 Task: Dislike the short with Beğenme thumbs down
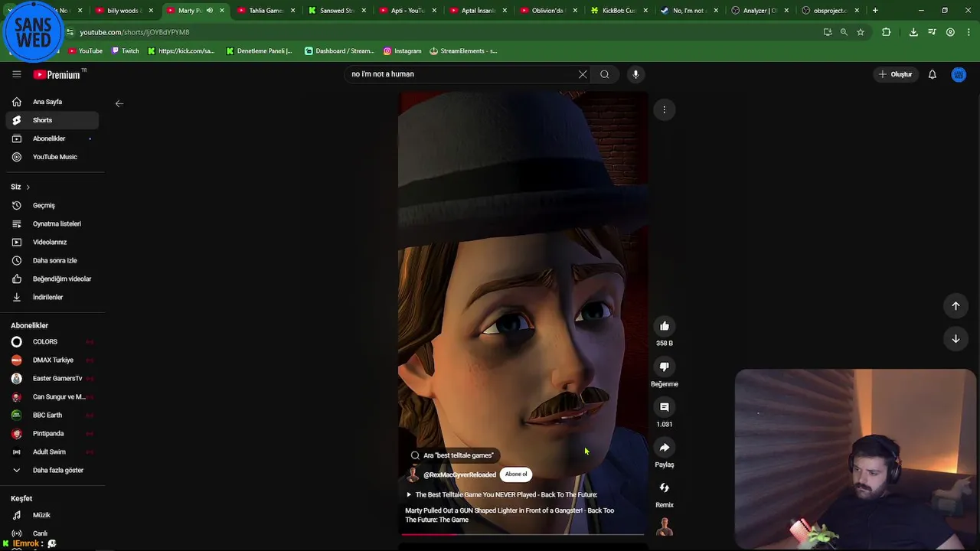pos(665,367)
